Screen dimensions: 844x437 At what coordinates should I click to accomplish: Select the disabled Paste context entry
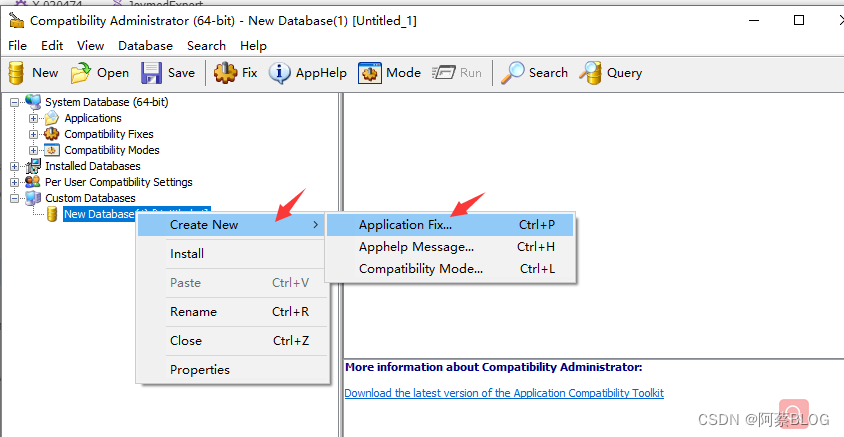233,283
